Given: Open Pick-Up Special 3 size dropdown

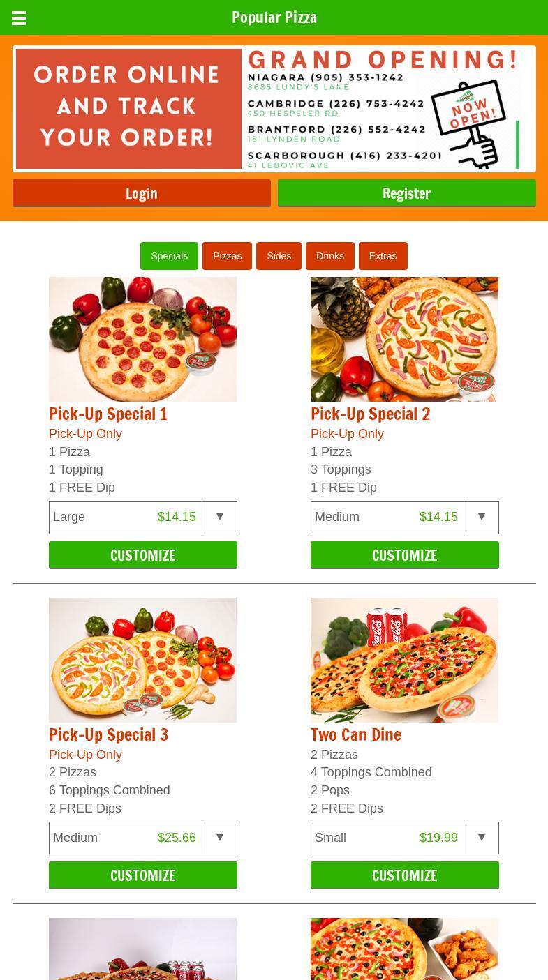Looking at the screenshot, I should click(x=143, y=838).
